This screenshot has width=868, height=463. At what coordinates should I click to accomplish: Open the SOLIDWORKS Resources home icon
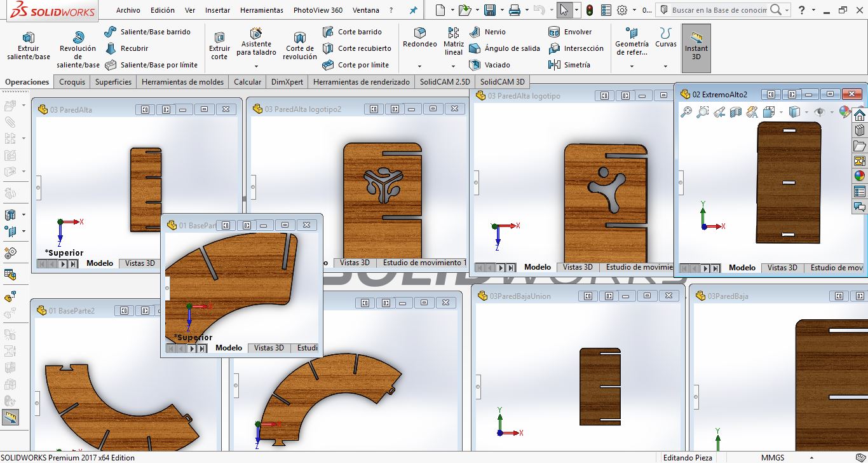pyautogui.click(x=860, y=115)
